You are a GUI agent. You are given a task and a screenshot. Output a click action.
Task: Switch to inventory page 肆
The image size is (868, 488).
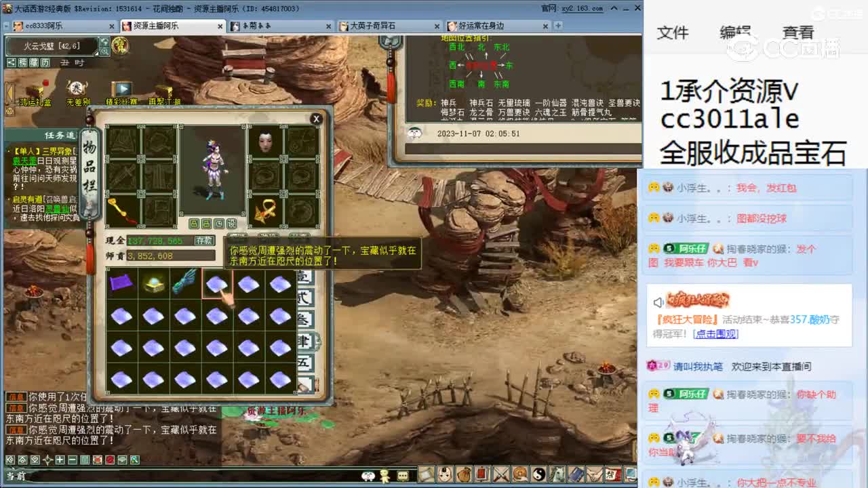(x=304, y=340)
